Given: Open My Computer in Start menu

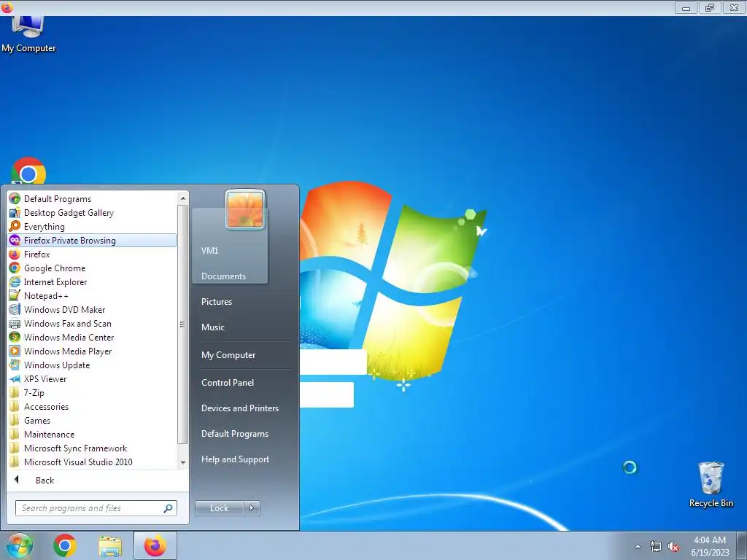Looking at the screenshot, I should pos(228,355).
